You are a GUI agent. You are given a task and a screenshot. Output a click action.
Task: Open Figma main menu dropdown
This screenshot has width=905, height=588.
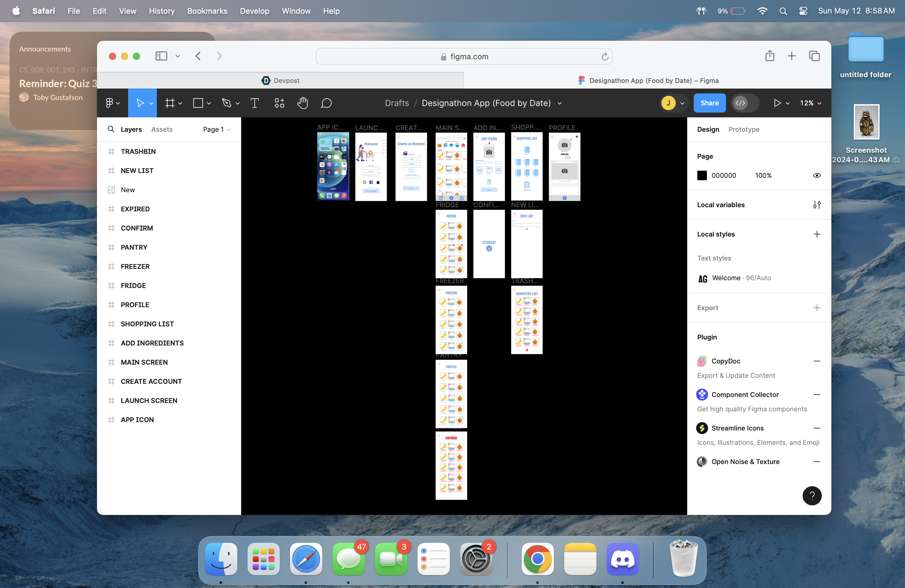point(112,103)
